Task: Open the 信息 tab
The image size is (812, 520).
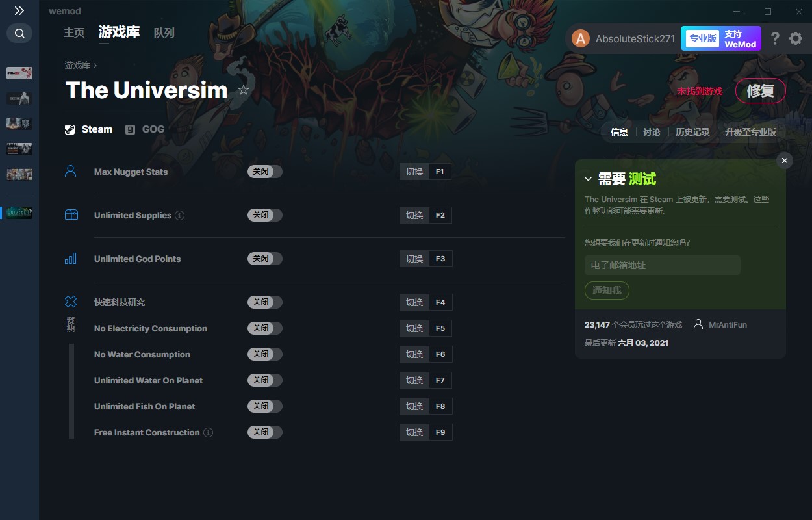Action: click(x=619, y=132)
